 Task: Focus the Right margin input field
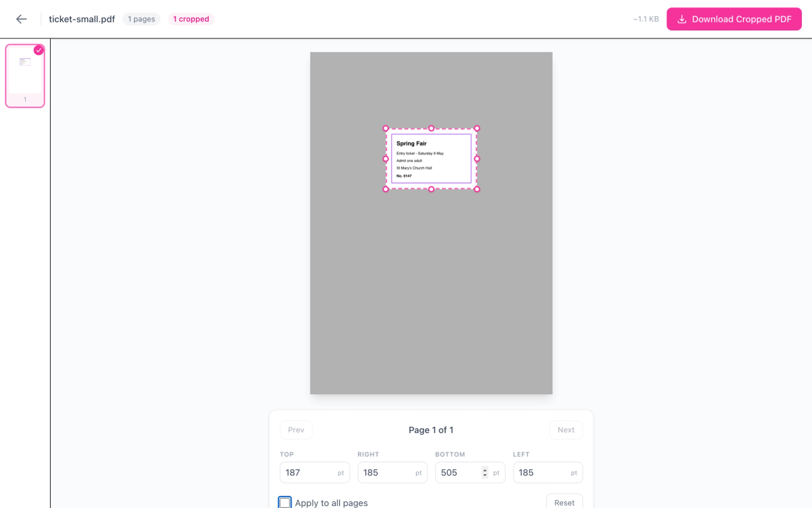[392, 472]
